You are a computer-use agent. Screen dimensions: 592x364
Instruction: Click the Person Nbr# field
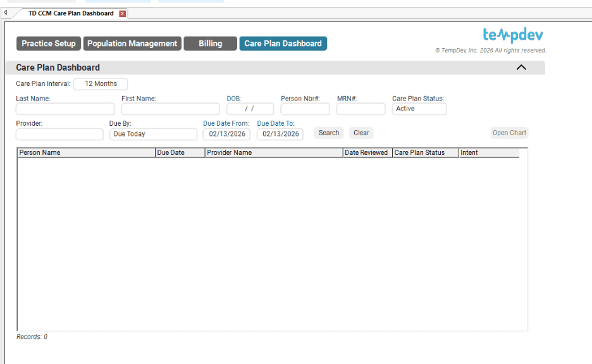point(305,109)
